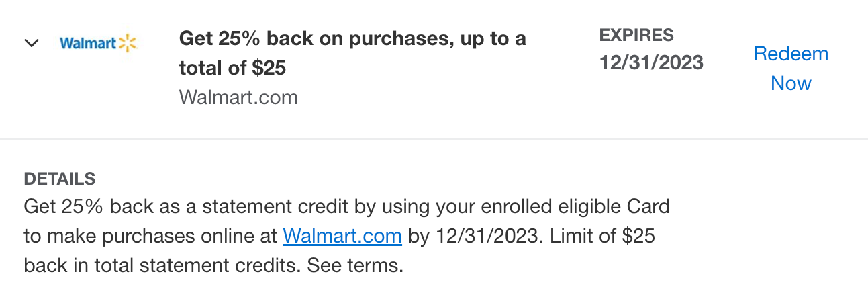This screenshot has height=299, width=868.
Task: Click the Walmart logo
Action: (x=98, y=44)
